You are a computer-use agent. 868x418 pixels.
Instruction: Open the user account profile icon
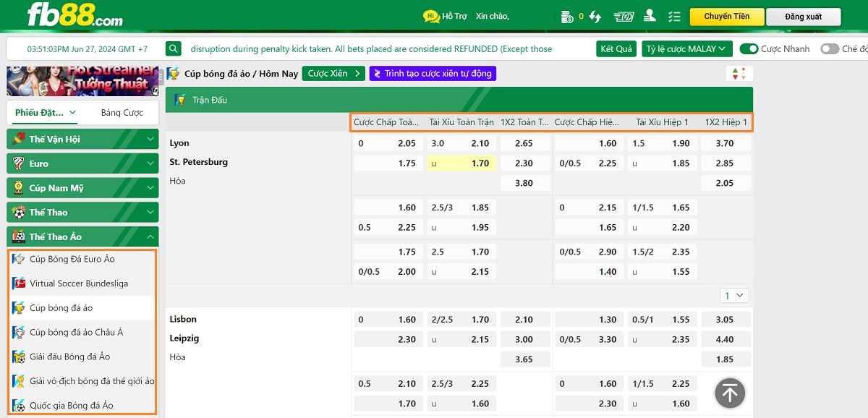(x=650, y=16)
